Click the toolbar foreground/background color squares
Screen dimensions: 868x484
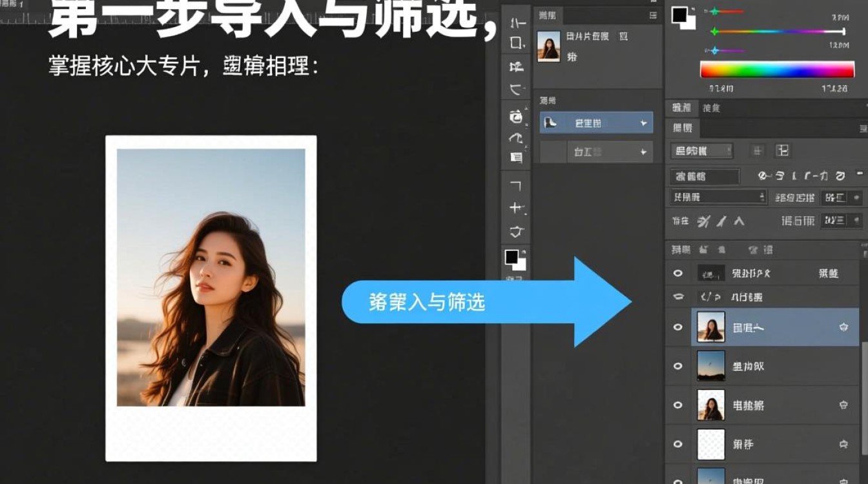coord(515,259)
